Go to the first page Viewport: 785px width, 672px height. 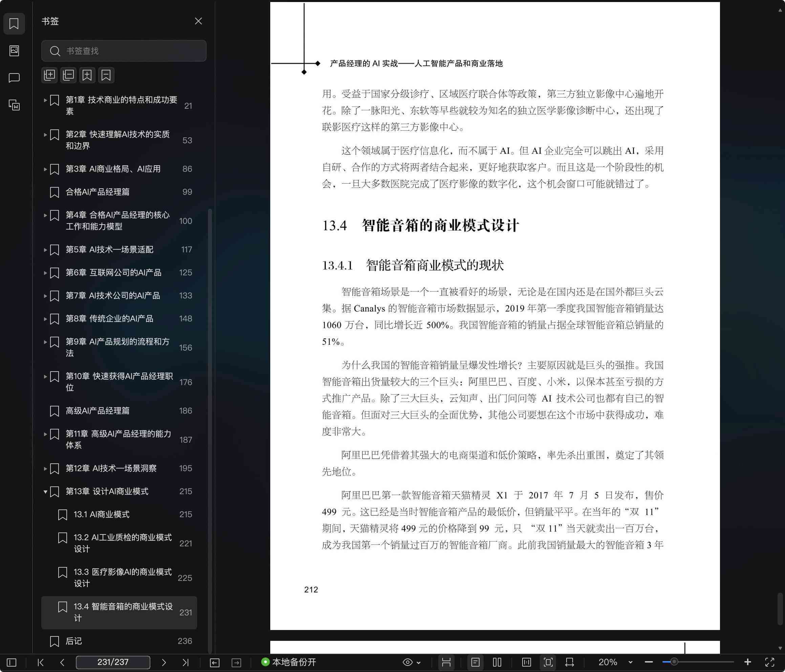coord(41,662)
